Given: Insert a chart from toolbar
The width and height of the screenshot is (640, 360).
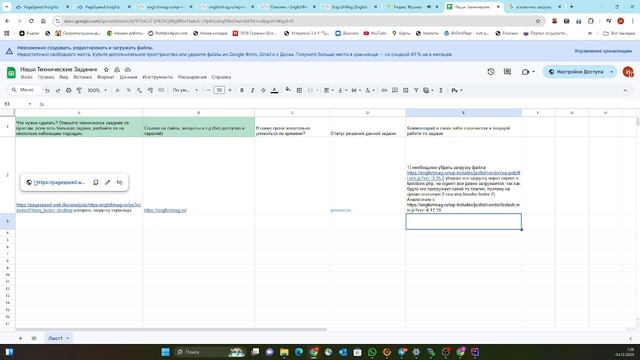Looking at the screenshot, I should tap(405, 90).
